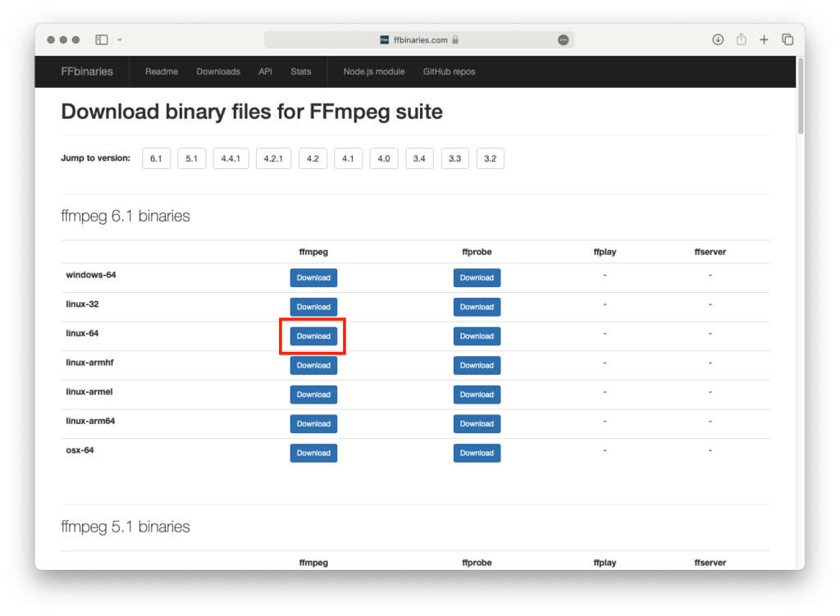Download ffprobe for windows-64
840x616 pixels.
click(477, 278)
